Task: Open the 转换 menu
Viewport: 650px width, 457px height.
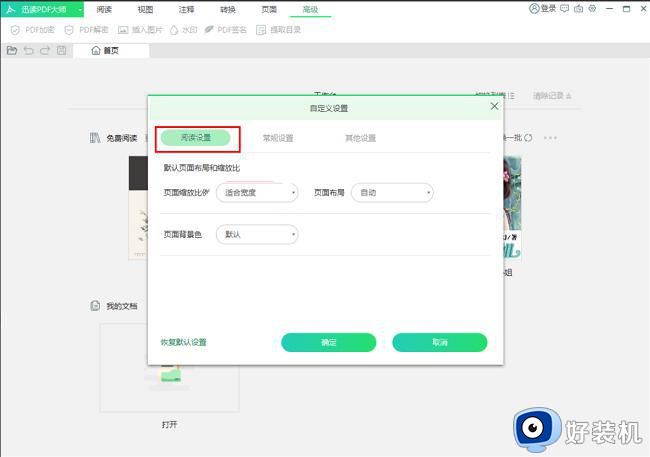Action: pyautogui.click(x=228, y=9)
